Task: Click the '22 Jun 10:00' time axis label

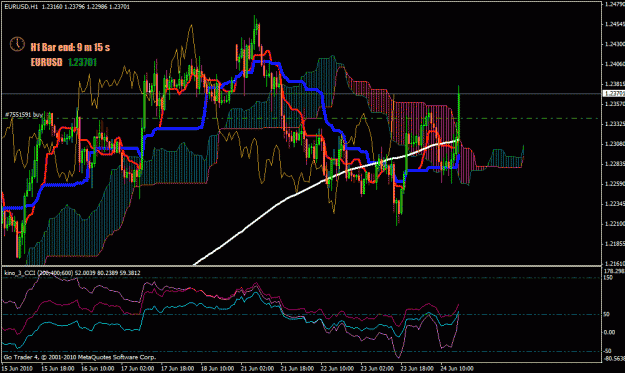Action: pyautogui.click(x=337, y=369)
